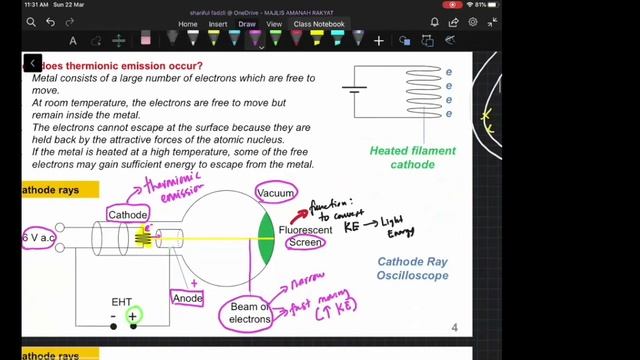Click the 'Anode' diagram label
The image size is (640, 360).
tap(187, 298)
